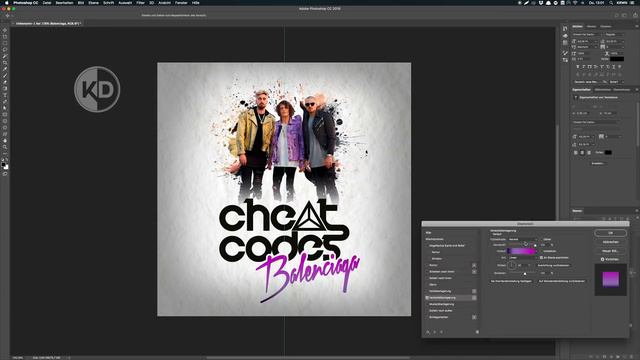Click the Strikethrough icon in Zeichen panel
Viewport: 640px width, 360px height.
(x=620, y=67)
